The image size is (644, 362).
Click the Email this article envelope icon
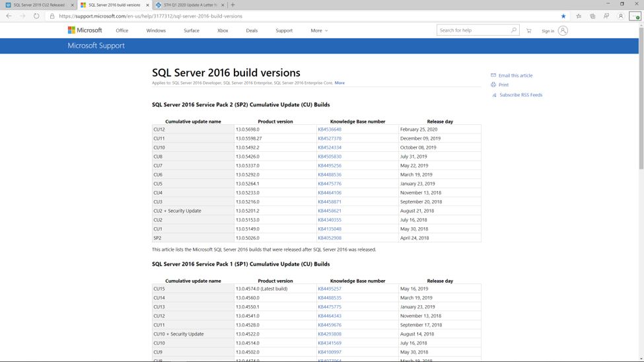pos(493,75)
